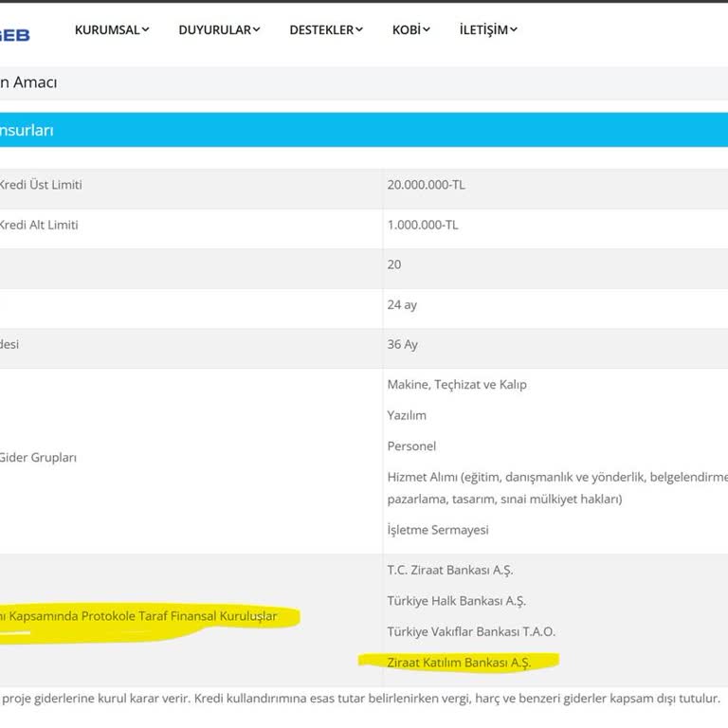This screenshot has height=728, width=728.
Task: Open the KOBİ menu
Action: [x=410, y=29]
